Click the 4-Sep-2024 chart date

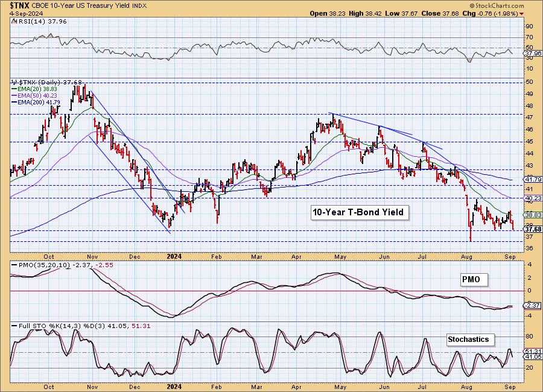tap(27, 13)
